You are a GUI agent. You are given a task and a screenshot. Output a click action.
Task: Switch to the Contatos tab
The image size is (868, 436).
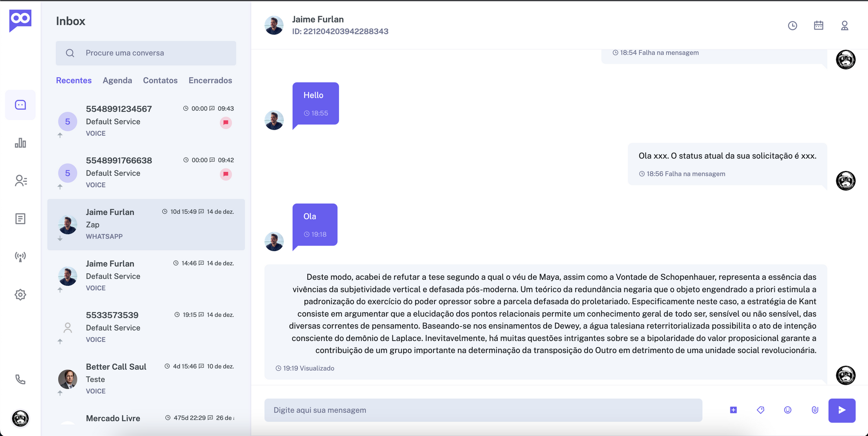(160, 80)
